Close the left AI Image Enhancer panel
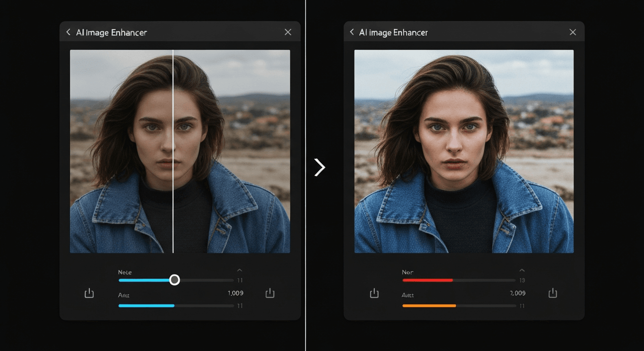 pyautogui.click(x=288, y=32)
